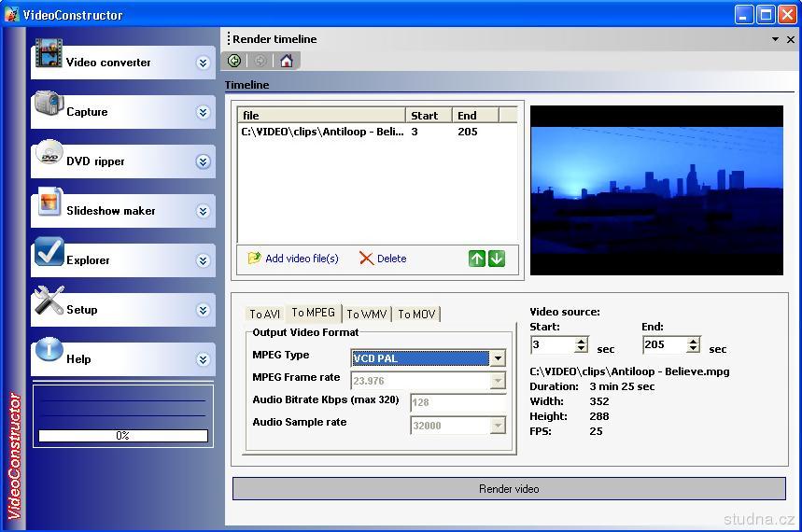The image size is (802, 532).
Task: Expand the DVD ripper section chevron
Action: coord(203,161)
